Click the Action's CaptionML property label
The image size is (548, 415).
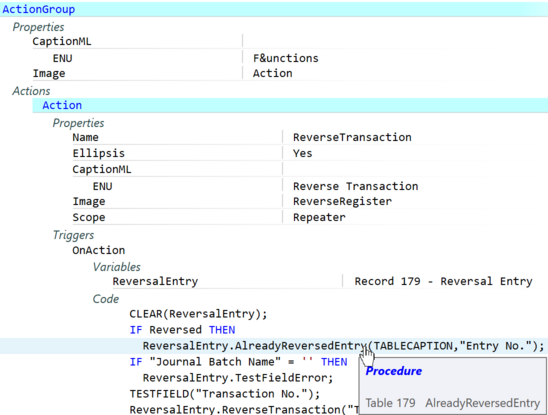click(102, 170)
